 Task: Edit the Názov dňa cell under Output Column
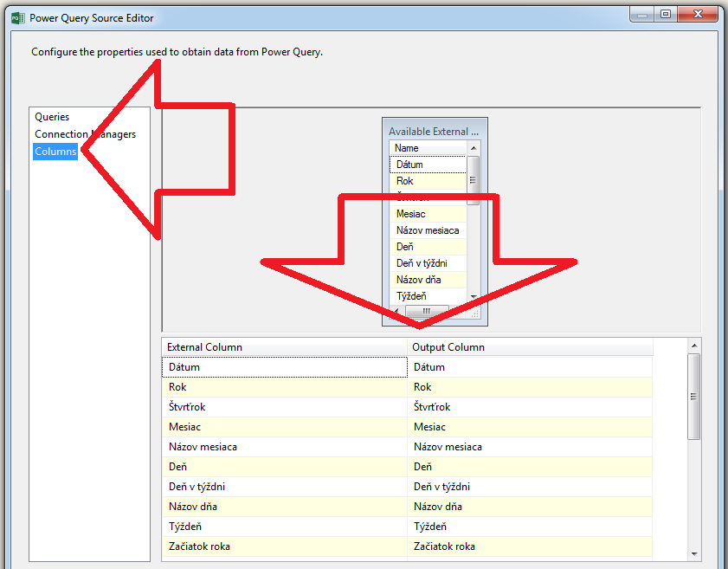(x=531, y=507)
